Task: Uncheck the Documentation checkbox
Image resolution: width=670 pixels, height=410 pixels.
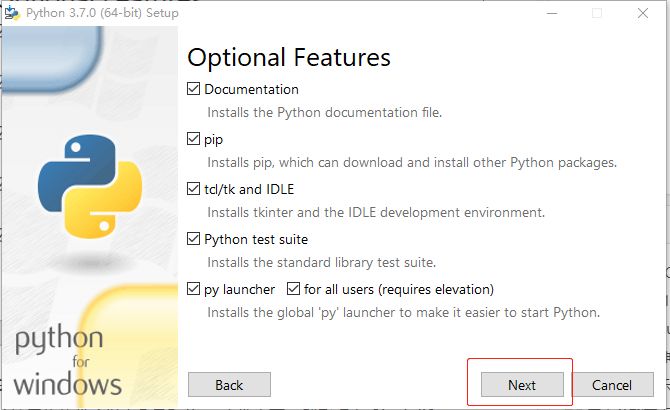Action: (x=193, y=89)
